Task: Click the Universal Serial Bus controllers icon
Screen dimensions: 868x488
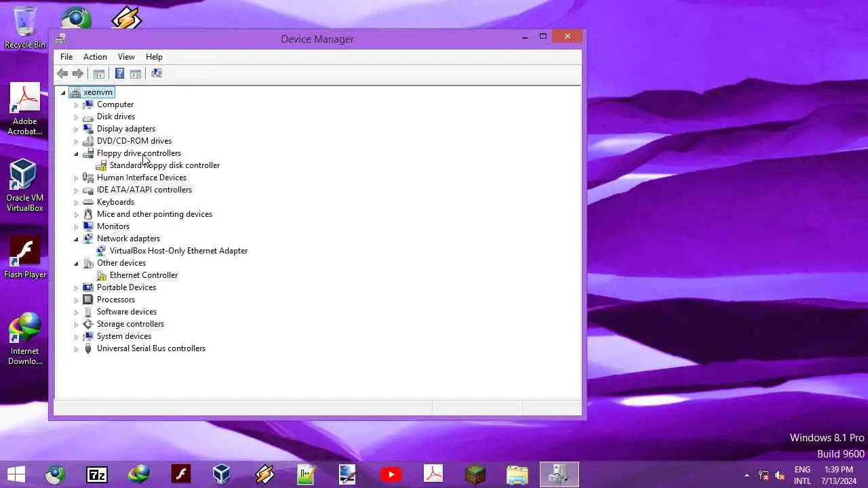Action: tap(88, 348)
